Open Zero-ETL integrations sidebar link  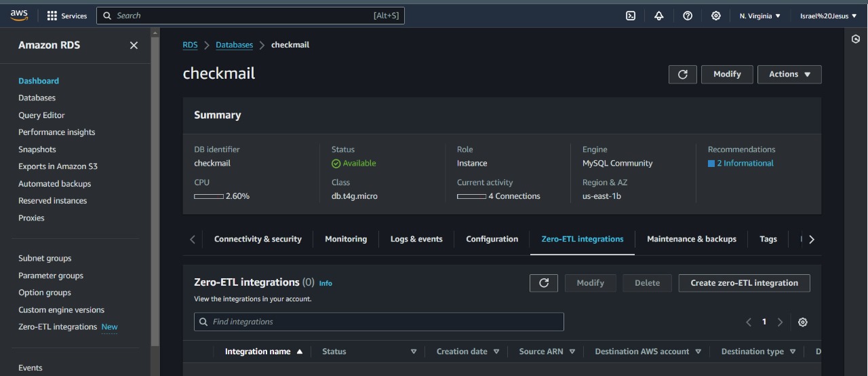click(x=58, y=327)
